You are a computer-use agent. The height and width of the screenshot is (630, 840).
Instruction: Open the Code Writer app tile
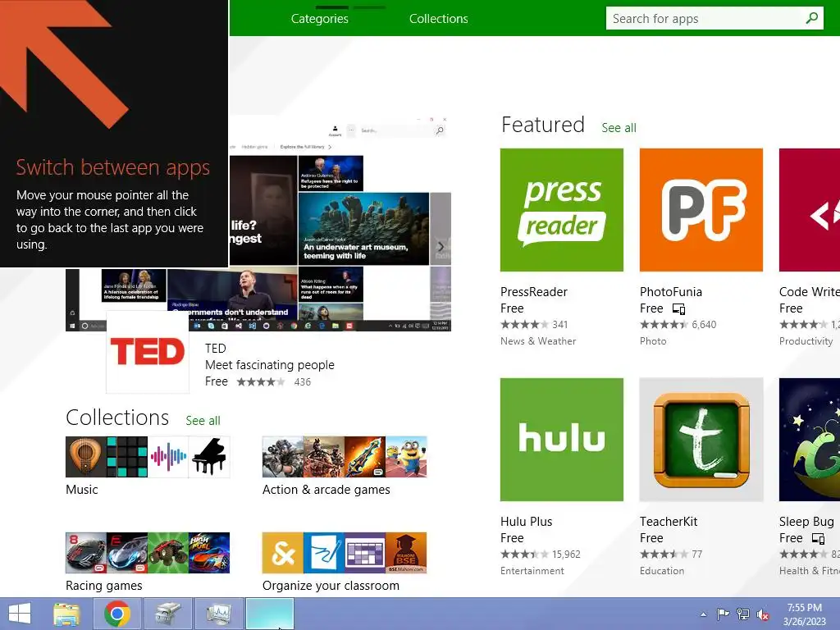[810, 210]
